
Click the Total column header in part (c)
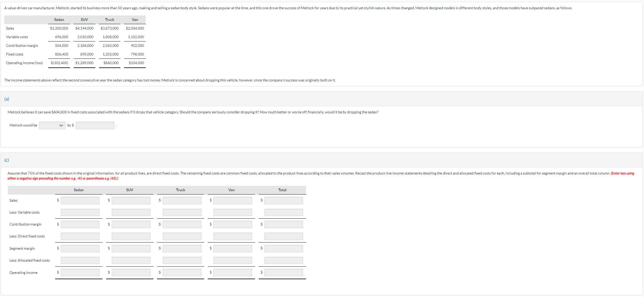pyautogui.click(x=282, y=190)
